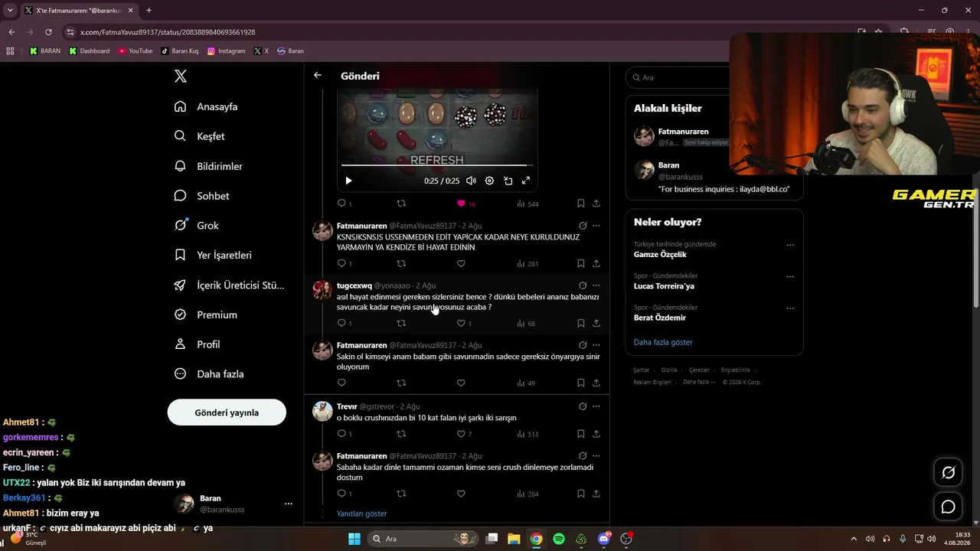Open the floating Grok button
Viewport: 980px width, 551px height.
(x=948, y=472)
